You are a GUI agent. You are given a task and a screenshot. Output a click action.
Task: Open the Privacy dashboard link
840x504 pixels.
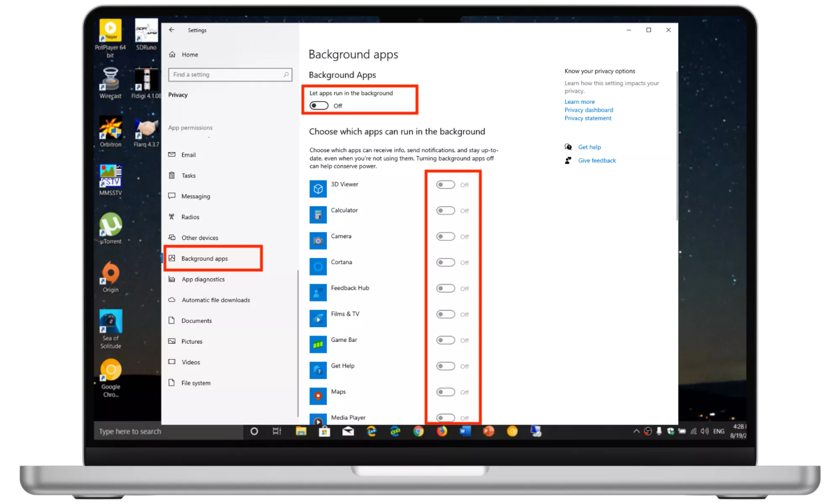pyautogui.click(x=589, y=110)
